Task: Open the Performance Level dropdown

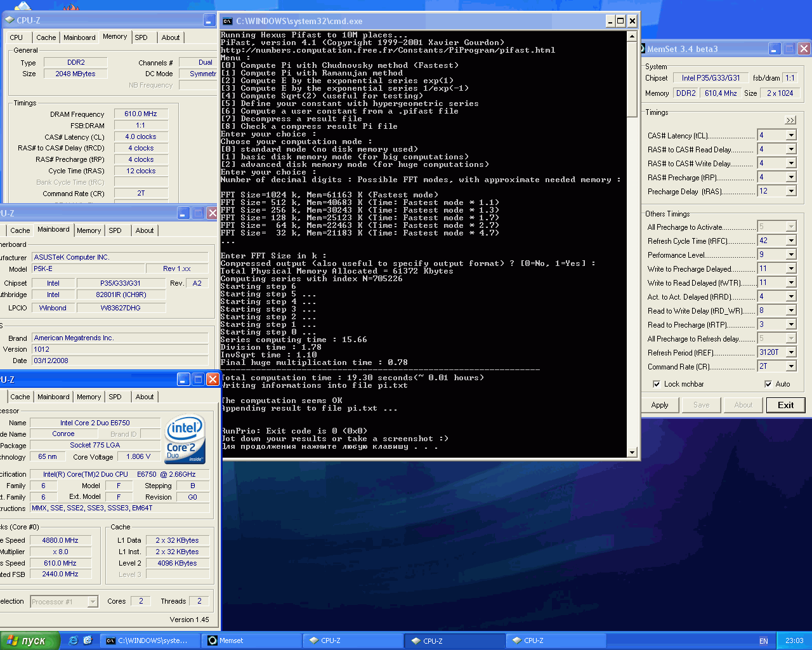Action: coord(791,255)
